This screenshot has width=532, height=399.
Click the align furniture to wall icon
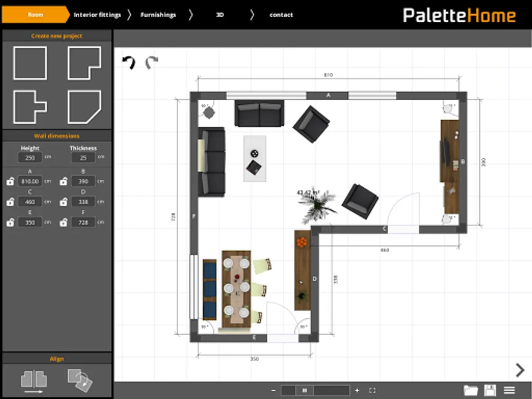click(34, 382)
